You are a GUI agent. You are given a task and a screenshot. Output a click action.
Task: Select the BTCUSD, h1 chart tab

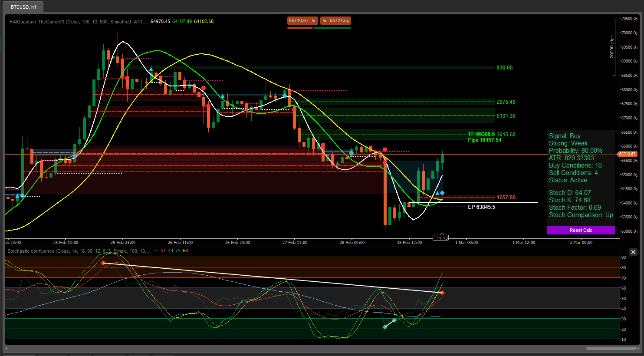tap(23, 7)
